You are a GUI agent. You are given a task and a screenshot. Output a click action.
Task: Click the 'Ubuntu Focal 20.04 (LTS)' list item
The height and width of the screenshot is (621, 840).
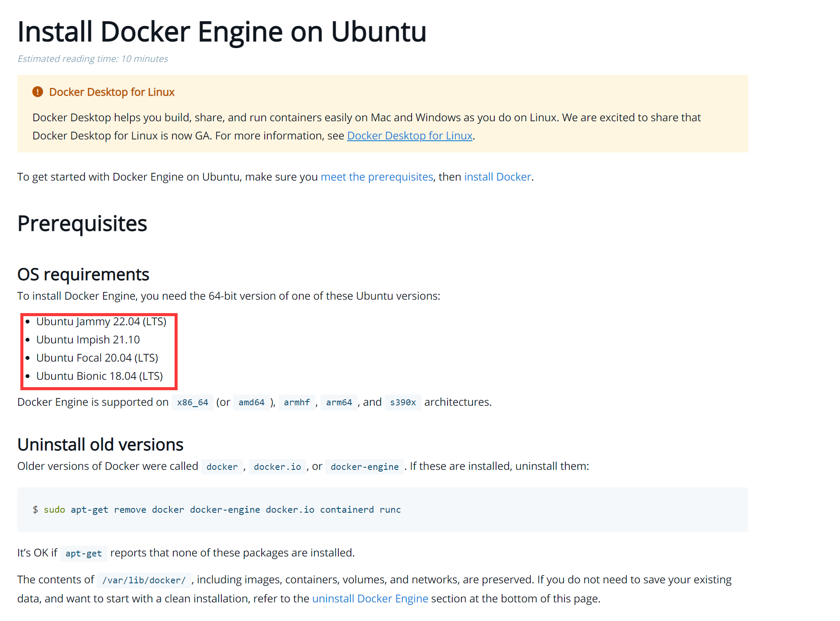click(97, 358)
